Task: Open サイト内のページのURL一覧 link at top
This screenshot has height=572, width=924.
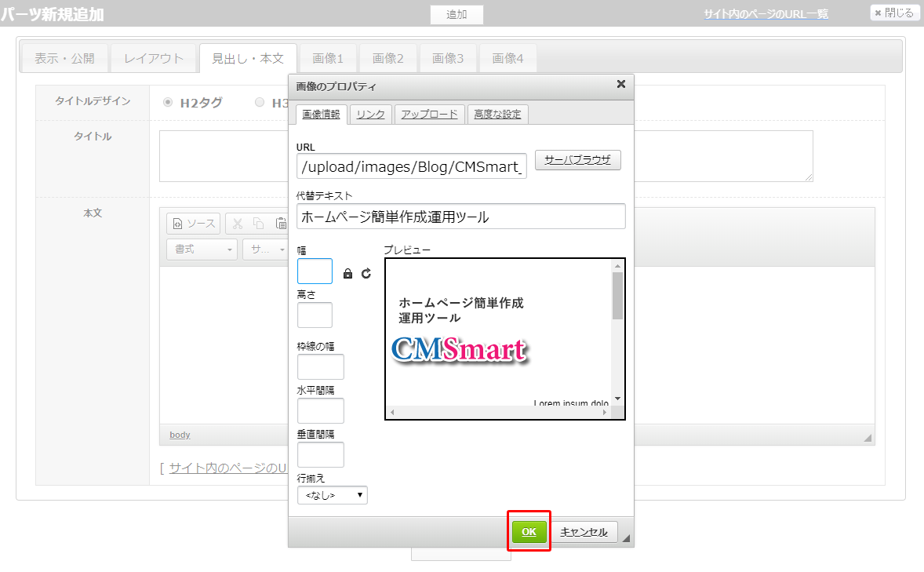Action: (766, 14)
